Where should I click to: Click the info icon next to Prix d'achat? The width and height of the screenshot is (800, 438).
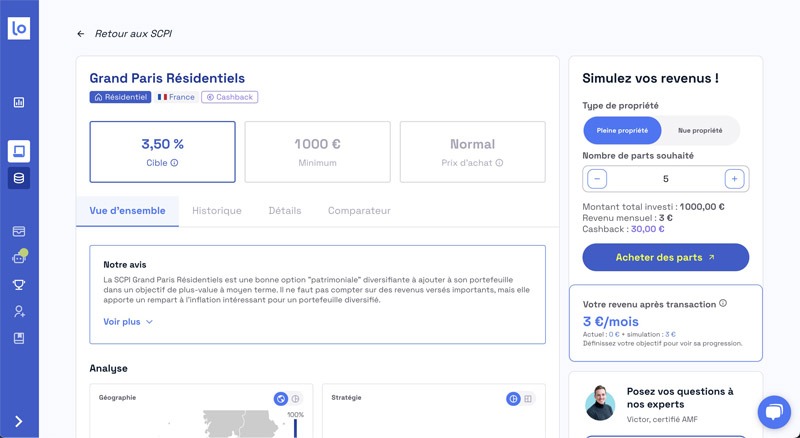point(499,163)
